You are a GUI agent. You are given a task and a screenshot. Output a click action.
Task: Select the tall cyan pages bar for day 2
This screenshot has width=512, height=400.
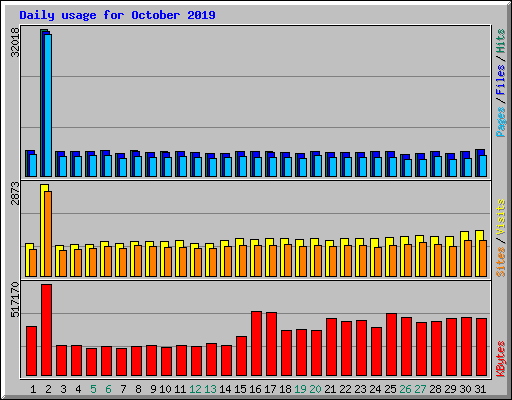click(48, 105)
